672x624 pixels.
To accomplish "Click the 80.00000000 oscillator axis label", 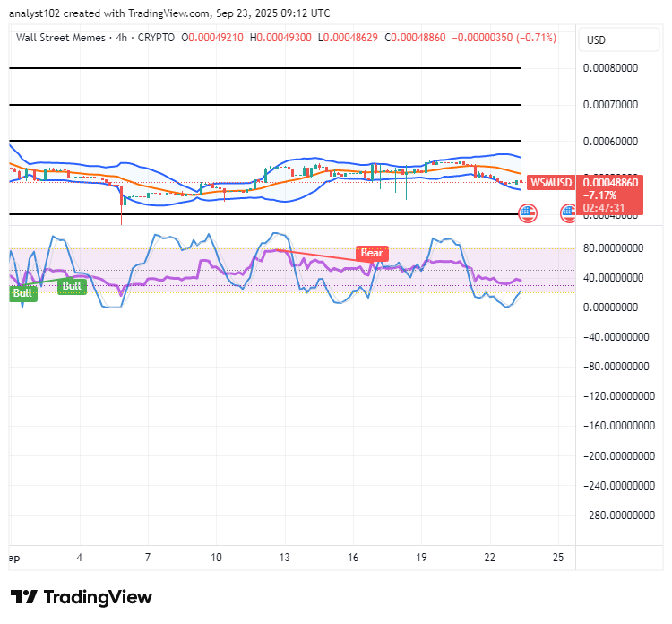I will 613,247.
